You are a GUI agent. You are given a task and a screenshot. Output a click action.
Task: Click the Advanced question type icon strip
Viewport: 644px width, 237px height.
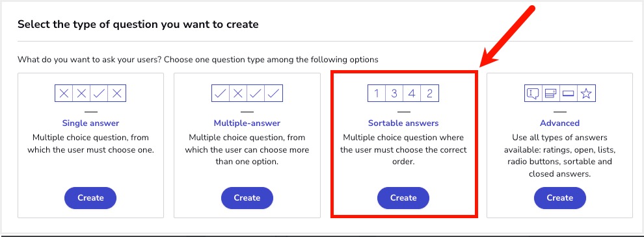(x=560, y=94)
